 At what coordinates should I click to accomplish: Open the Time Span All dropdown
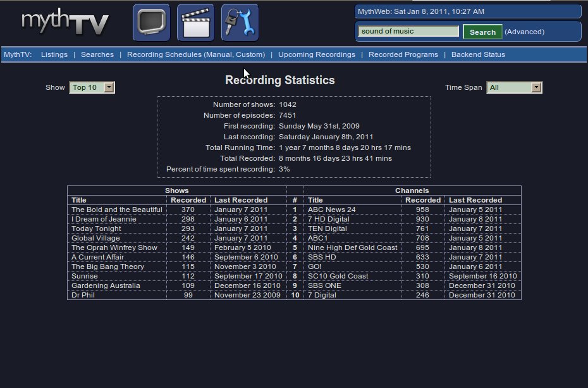pos(514,87)
